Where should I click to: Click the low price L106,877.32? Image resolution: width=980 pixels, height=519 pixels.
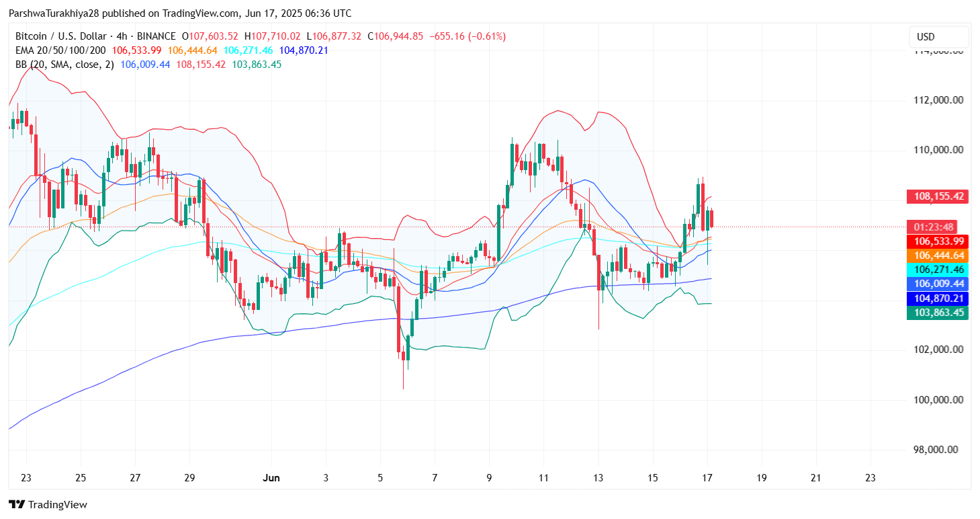[335, 36]
